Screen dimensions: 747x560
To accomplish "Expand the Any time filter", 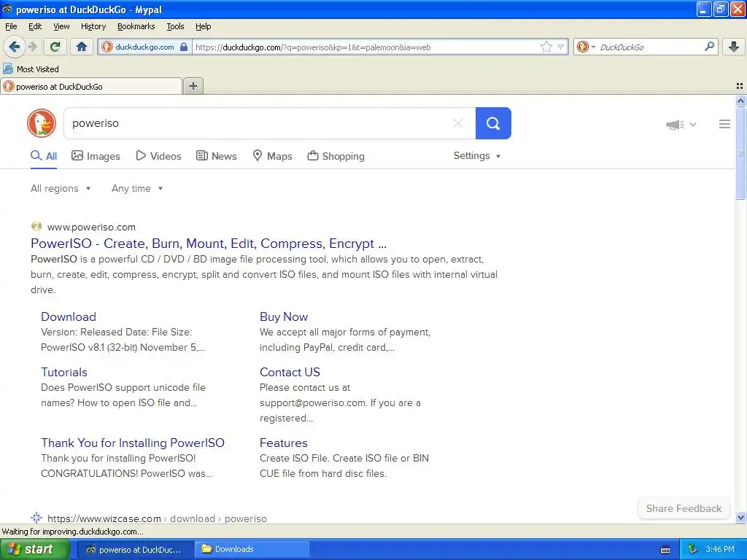I will point(137,189).
